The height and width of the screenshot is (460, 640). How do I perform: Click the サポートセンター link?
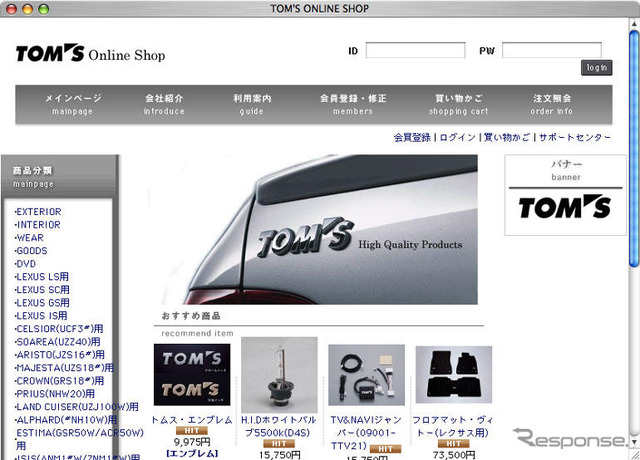coord(575,138)
